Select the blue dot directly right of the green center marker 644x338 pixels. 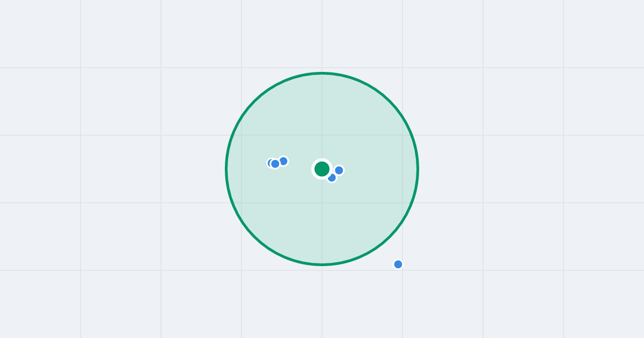339,170
